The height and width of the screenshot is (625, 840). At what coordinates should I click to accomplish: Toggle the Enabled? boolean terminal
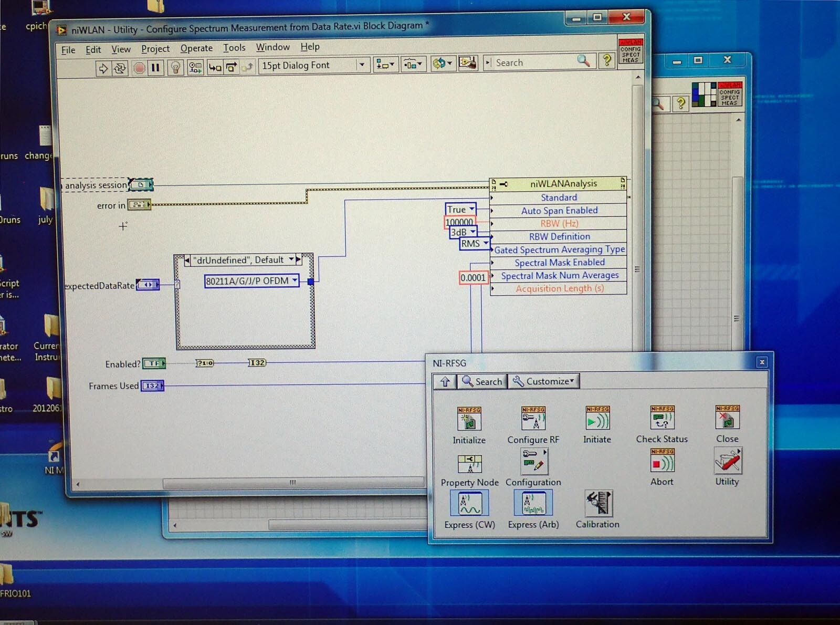[154, 363]
